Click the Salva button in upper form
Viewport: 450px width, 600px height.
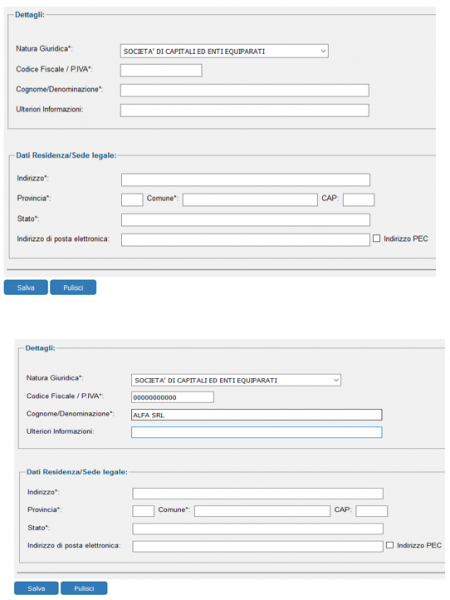[x=26, y=287]
